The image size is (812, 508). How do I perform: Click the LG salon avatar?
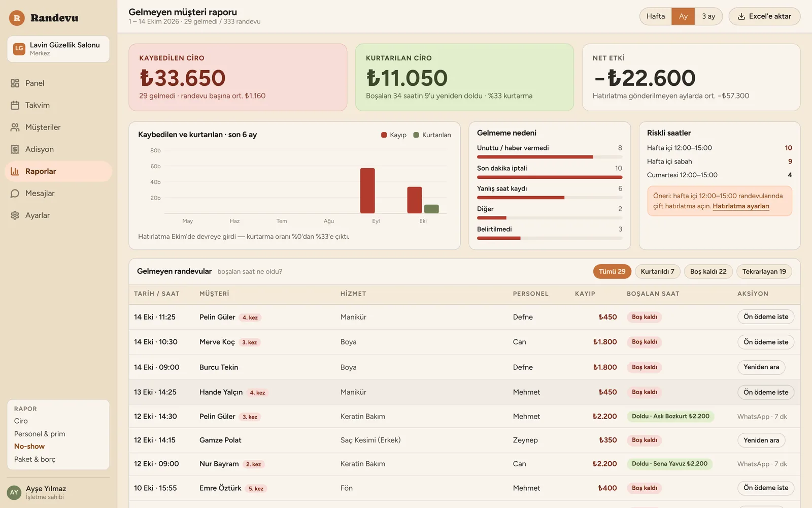coord(19,49)
